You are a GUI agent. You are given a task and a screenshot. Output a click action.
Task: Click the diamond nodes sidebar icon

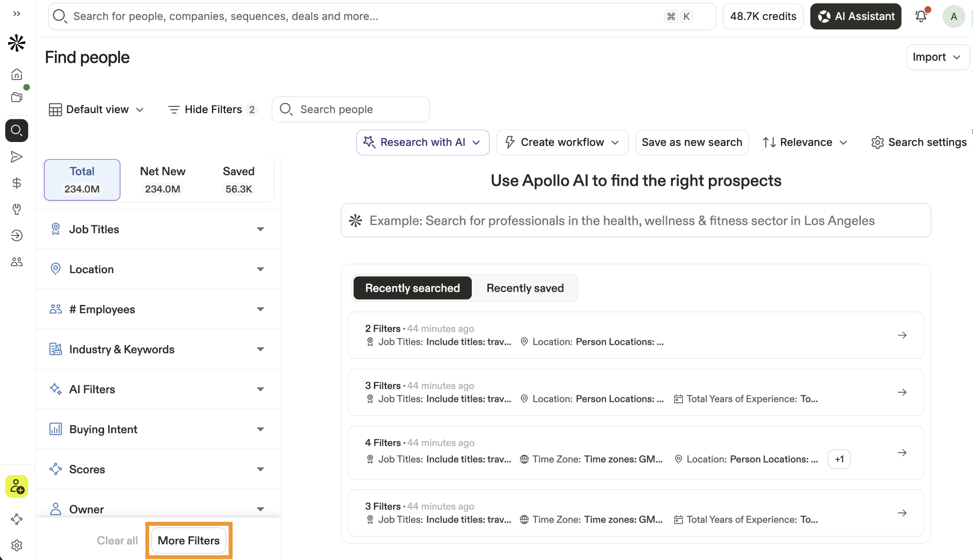coord(17,519)
